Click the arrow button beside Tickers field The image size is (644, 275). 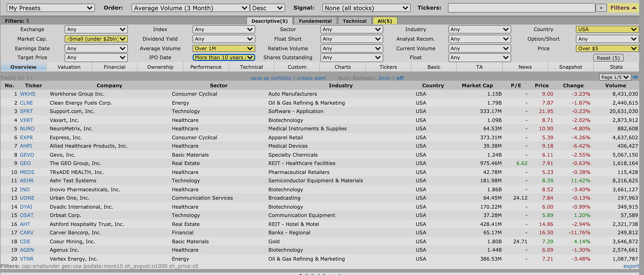(x=601, y=8)
